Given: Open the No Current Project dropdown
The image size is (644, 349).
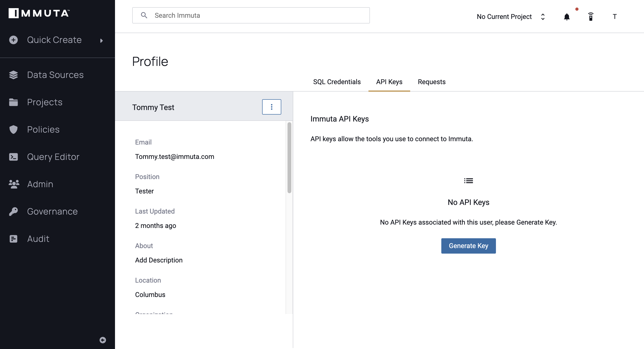Looking at the screenshot, I should tap(511, 17).
